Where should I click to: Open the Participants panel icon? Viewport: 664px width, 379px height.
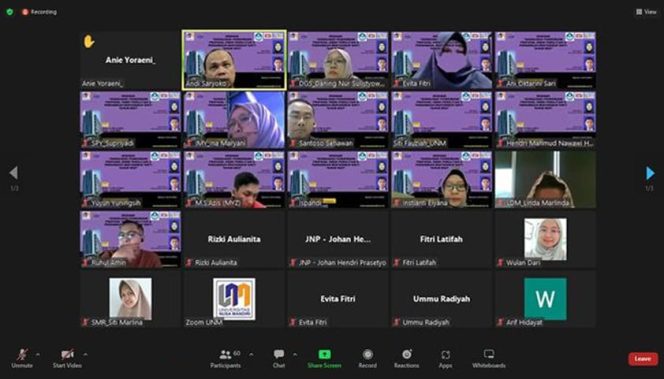[225, 354]
